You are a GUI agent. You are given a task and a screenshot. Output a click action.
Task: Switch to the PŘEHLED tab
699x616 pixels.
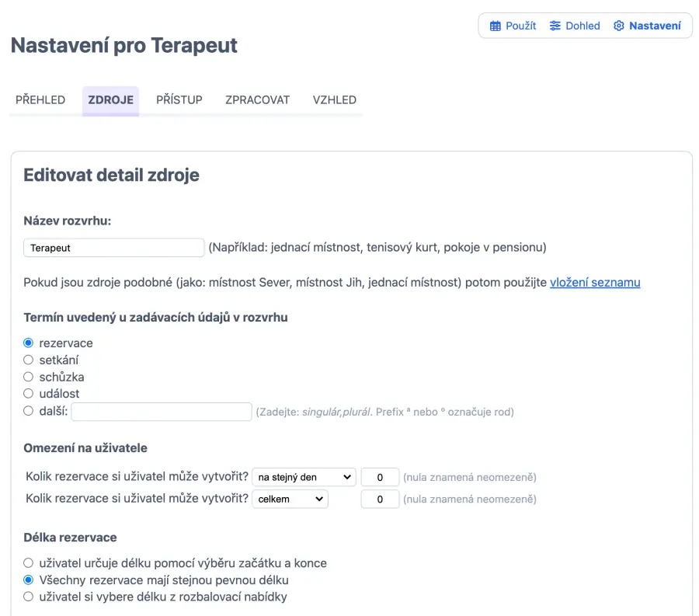(40, 99)
